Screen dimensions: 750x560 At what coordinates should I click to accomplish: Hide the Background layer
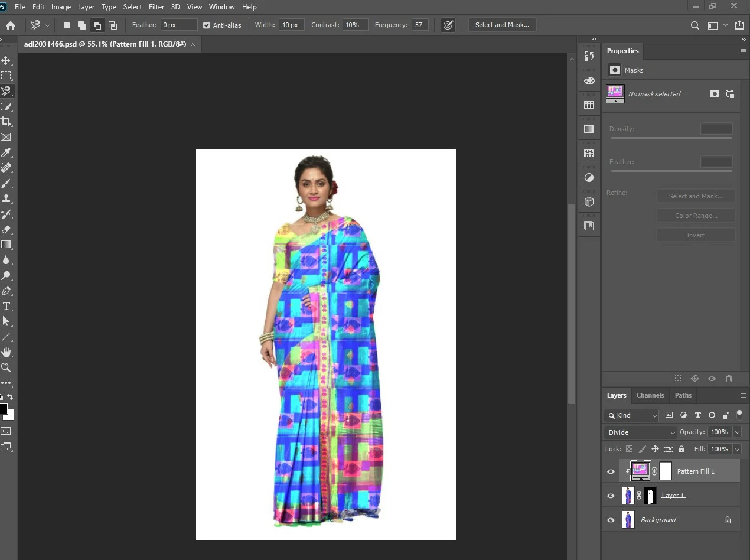(611, 520)
